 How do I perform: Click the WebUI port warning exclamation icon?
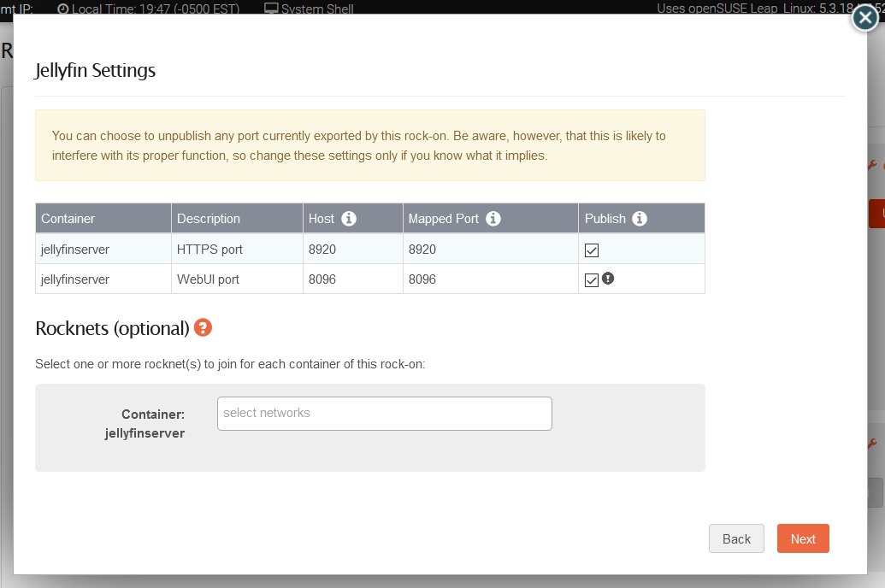[608, 279]
